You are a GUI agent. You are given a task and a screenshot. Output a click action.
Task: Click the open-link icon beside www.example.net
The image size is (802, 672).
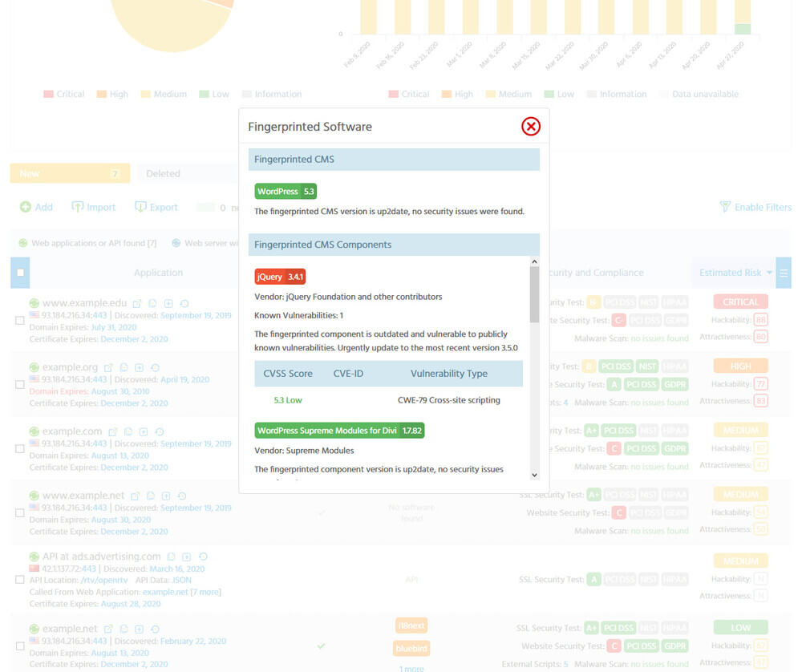135,496
